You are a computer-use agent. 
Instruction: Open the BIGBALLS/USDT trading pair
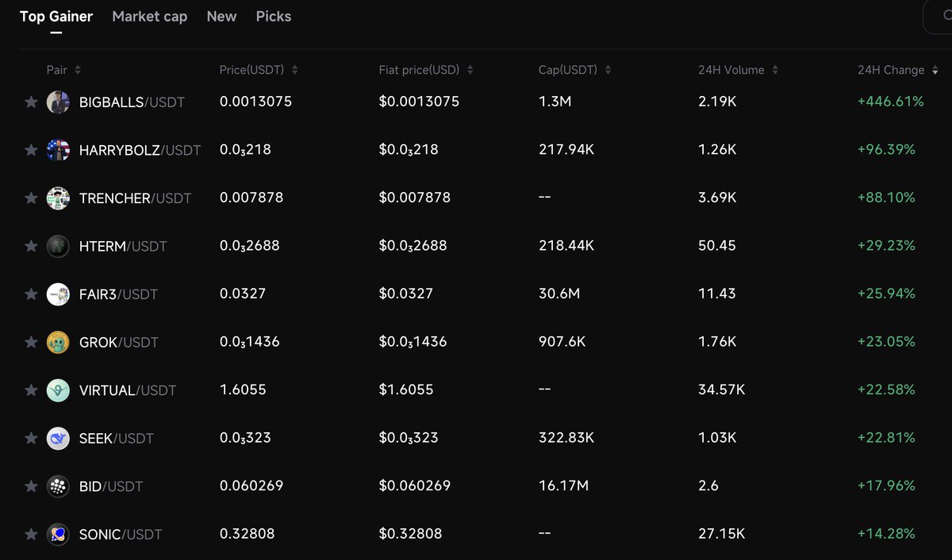point(132,102)
